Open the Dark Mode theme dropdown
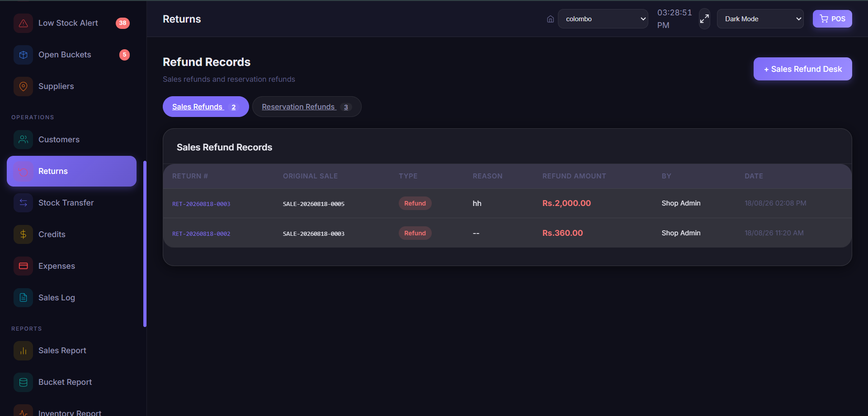Viewport: 868px width, 416px height. click(x=760, y=19)
